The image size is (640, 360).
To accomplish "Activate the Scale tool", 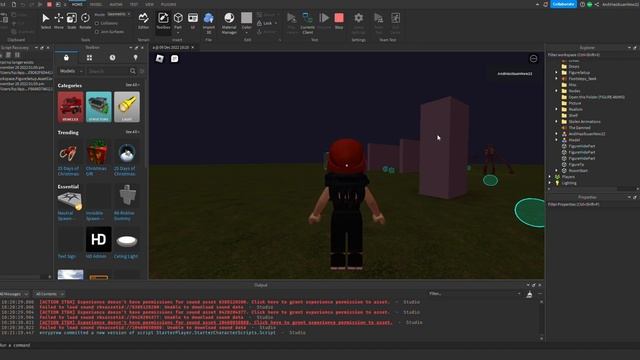I will tap(71, 21).
